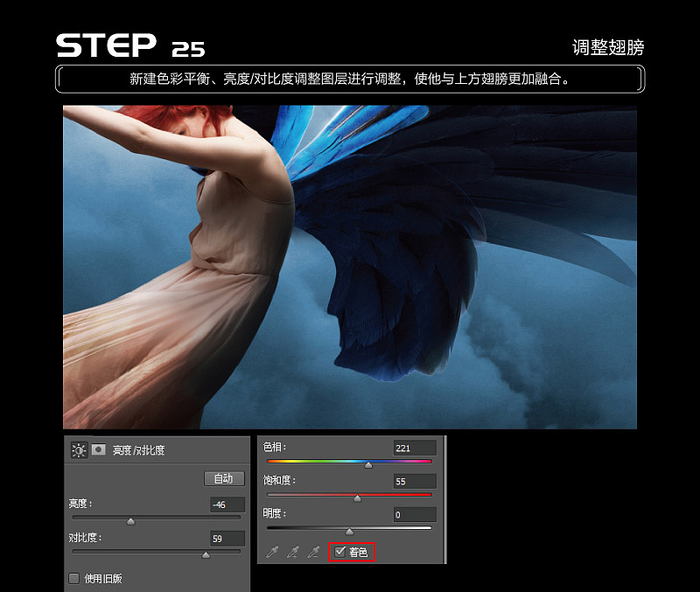Click the 色相: label

275,447
